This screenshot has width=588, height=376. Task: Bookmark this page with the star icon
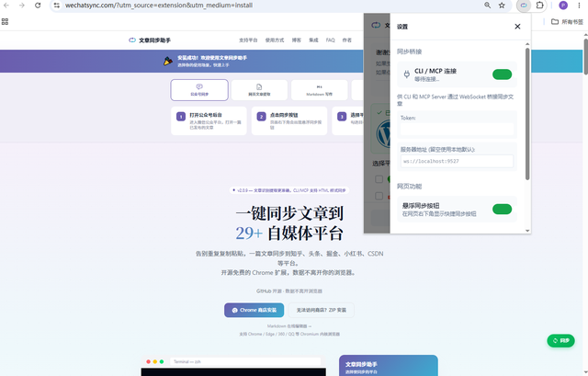502,6
